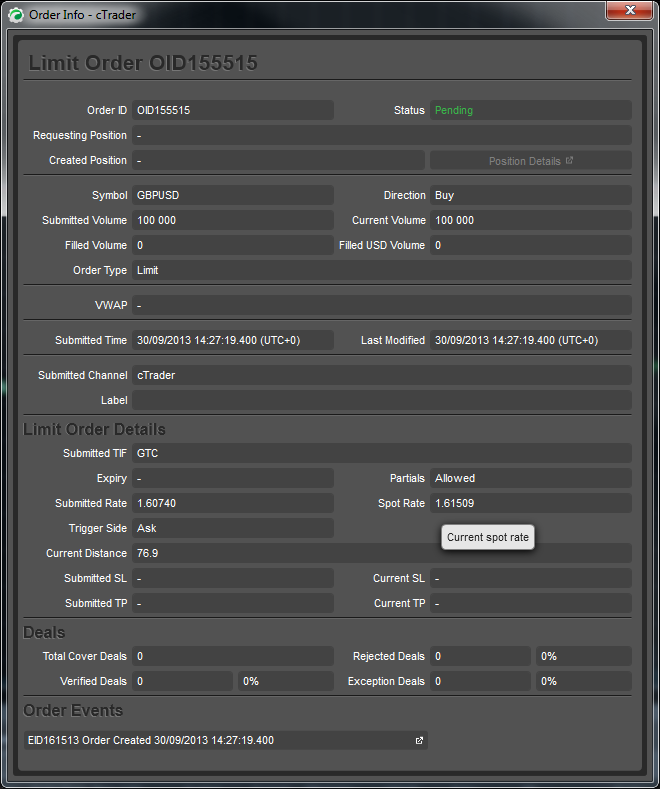Screen dimensions: 660x789
Task: Open the Position Details button
Action: 531,161
